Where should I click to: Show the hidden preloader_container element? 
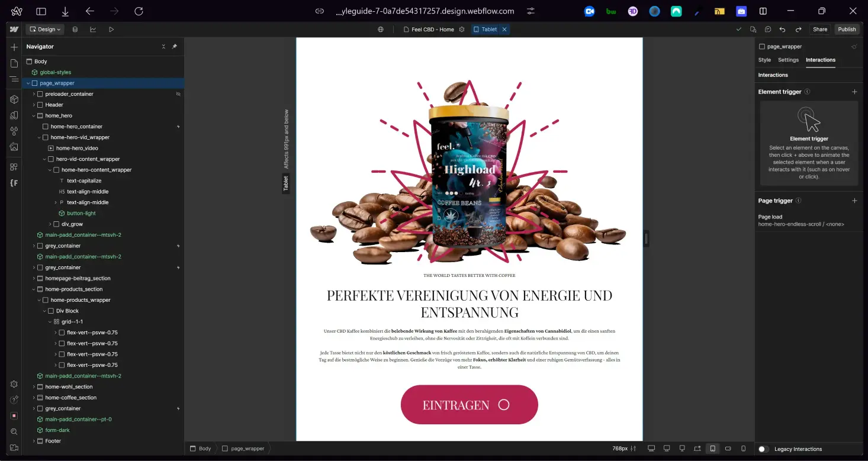pos(178,94)
